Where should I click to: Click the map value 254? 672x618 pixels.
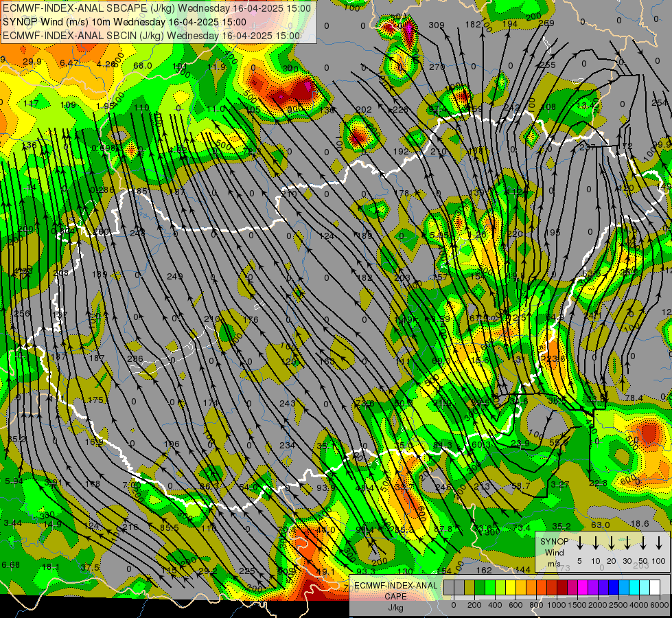point(659,102)
